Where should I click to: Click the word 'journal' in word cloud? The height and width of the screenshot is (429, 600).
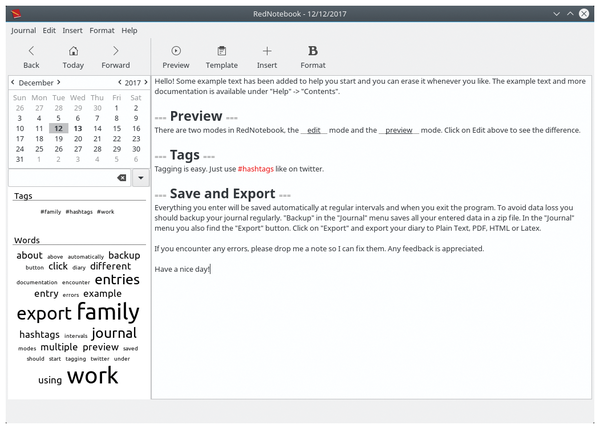[114, 333]
